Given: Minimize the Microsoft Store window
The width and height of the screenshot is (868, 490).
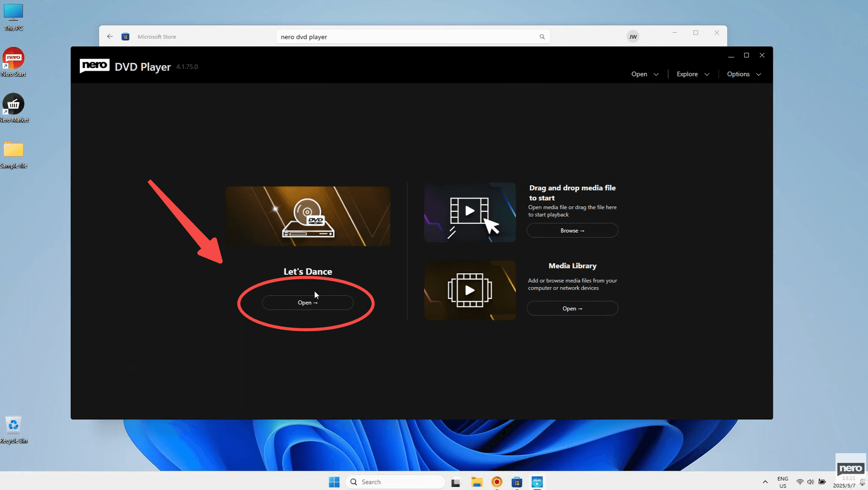Looking at the screenshot, I should click(x=675, y=32).
